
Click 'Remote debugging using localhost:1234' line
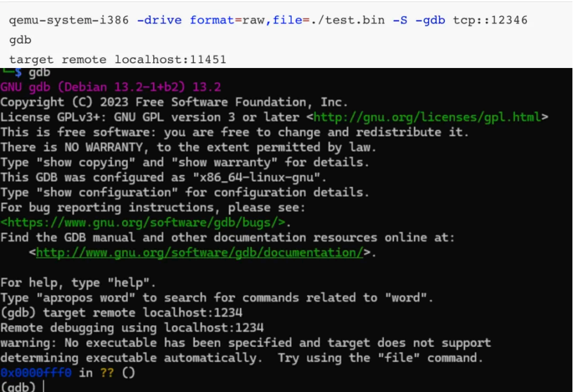(x=132, y=328)
